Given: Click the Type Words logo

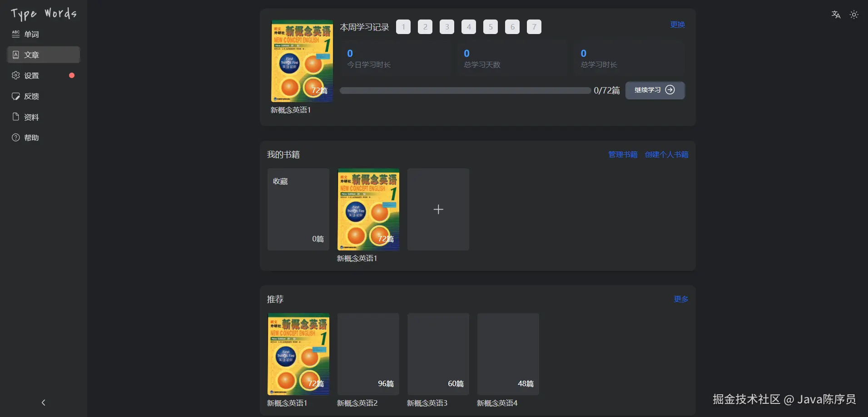Looking at the screenshot, I should point(44,14).
